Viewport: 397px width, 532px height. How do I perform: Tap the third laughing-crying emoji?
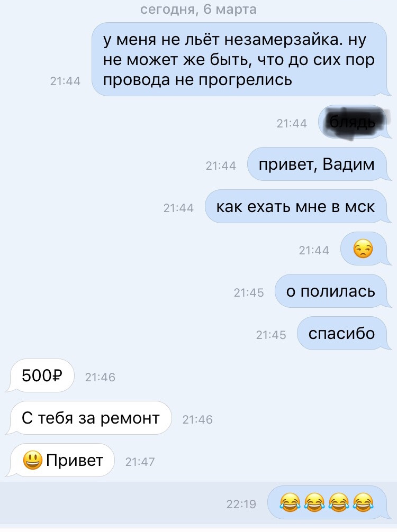pos(339,502)
